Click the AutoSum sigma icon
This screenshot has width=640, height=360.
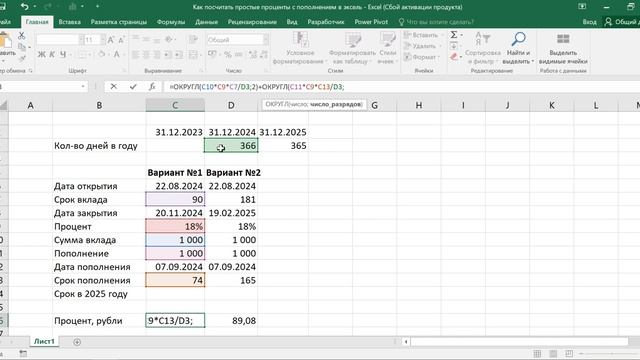click(x=454, y=35)
